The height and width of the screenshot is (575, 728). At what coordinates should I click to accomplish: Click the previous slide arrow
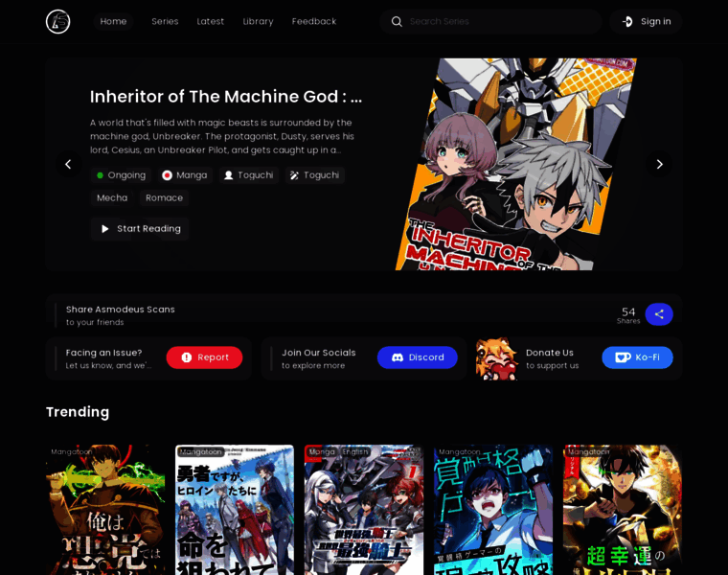pyautogui.click(x=68, y=164)
